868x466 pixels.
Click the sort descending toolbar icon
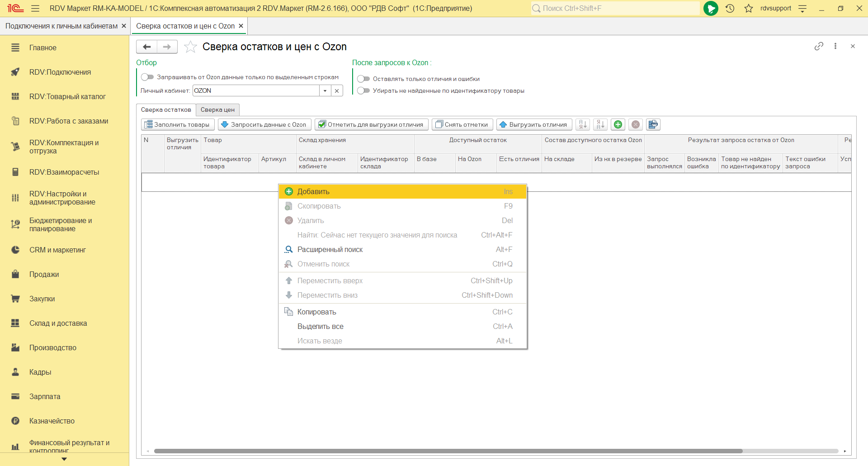pyautogui.click(x=600, y=124)
